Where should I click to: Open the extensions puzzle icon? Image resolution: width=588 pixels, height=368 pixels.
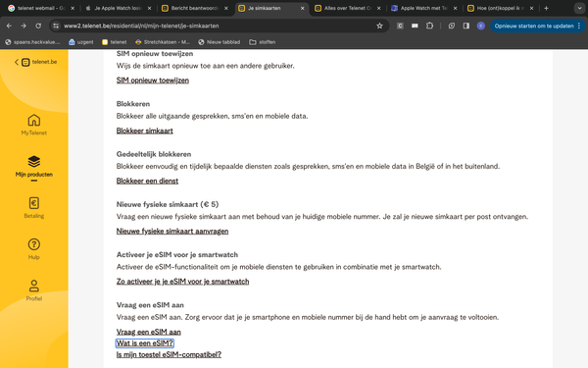[x=430, y=26]
